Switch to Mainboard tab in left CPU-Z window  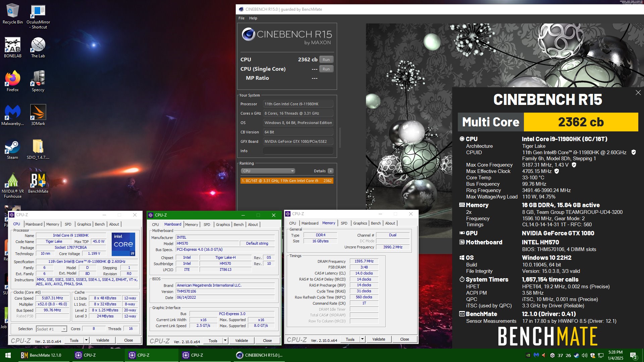tap(34, 224)
